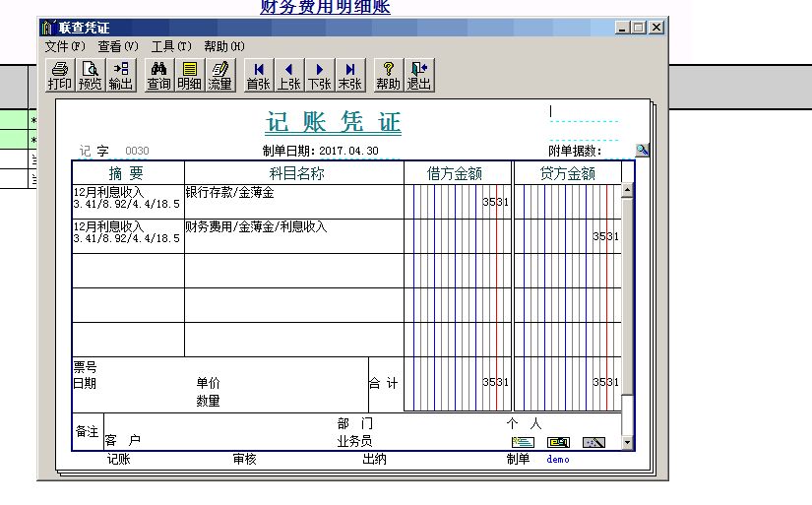Click the magnifier icon beside 附单据数
The height and width of the screenshot is (505, 812).
(x=642, y=151)
